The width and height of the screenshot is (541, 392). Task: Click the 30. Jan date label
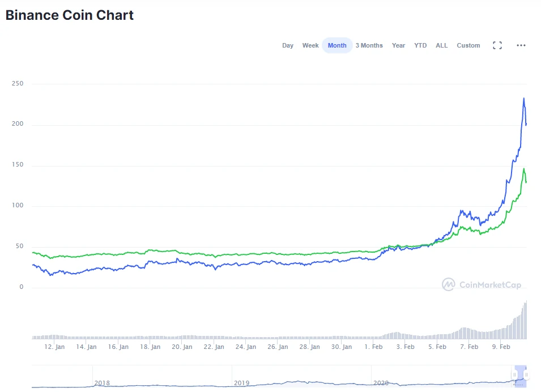342,347
